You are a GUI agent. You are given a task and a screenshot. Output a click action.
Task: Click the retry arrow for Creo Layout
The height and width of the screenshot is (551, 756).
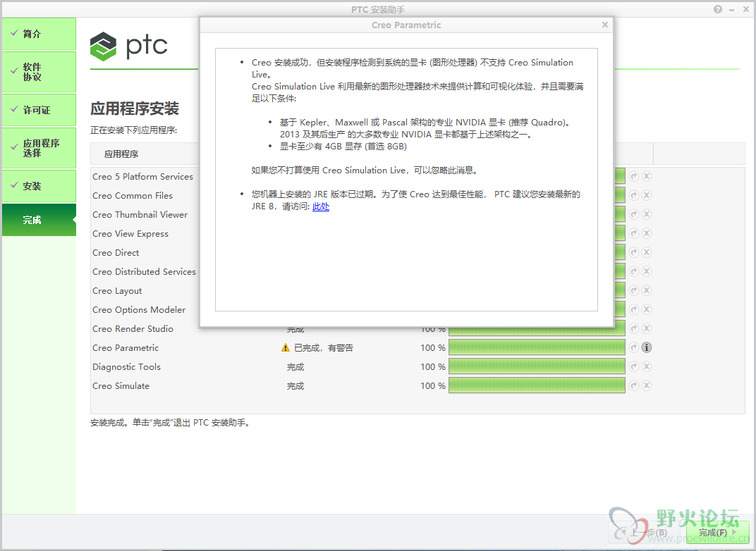pos(634,290)
